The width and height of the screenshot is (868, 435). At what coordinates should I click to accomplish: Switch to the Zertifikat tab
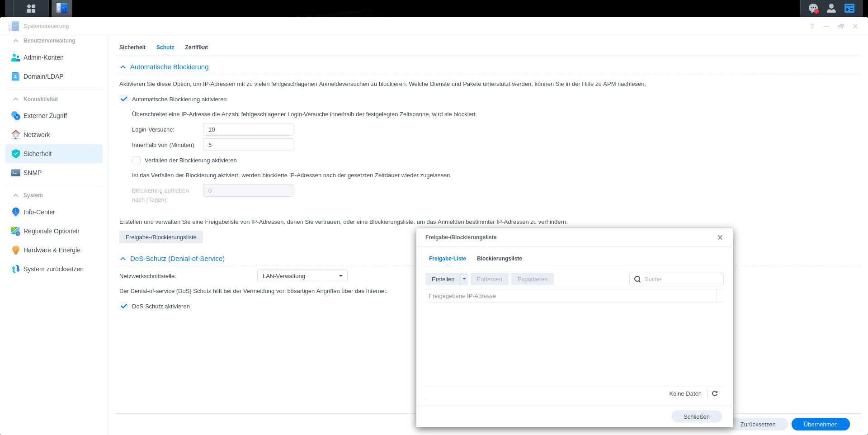click(196, 47)
